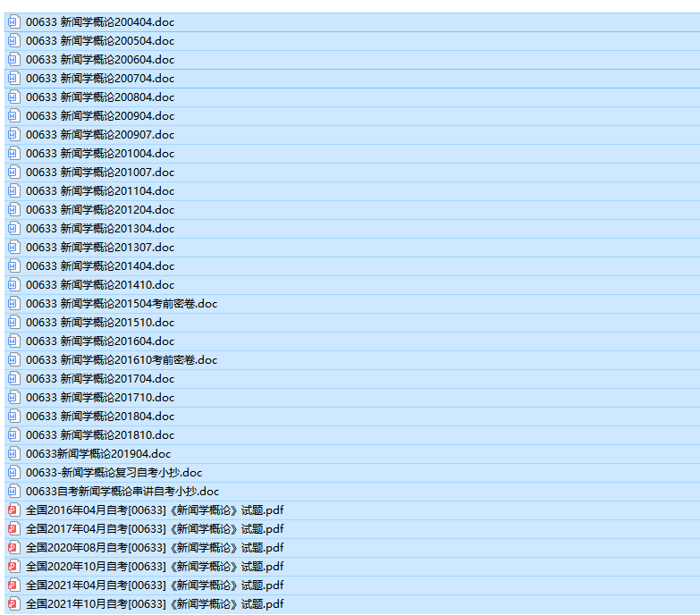Select file name 全国2016年04月自考[00633]《新闻学概论》试题.pdf
The height and width of the screenshot is (615, 700).
(x=155, y=510)
